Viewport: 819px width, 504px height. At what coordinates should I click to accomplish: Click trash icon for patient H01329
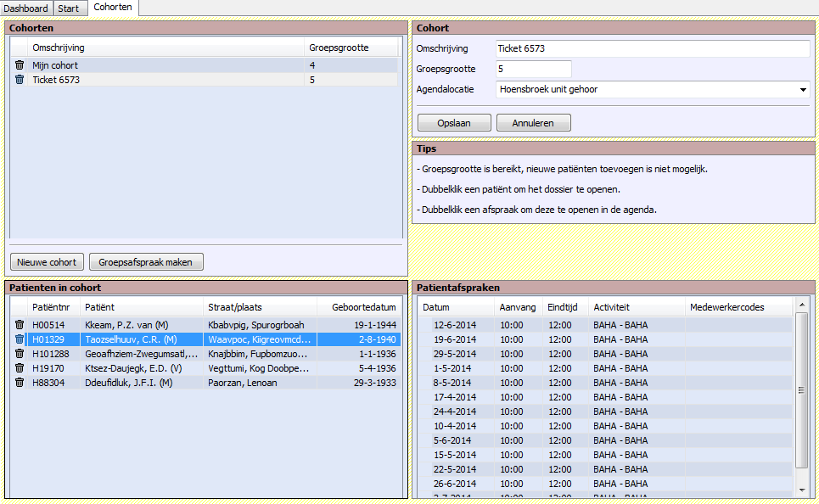pos(20,339)
